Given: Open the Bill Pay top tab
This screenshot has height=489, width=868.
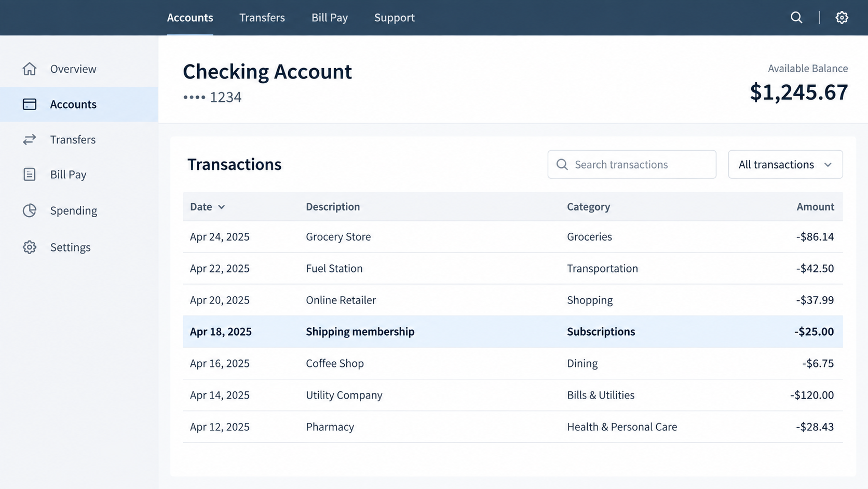Looking at the screenshot, I should pos(330,18).
